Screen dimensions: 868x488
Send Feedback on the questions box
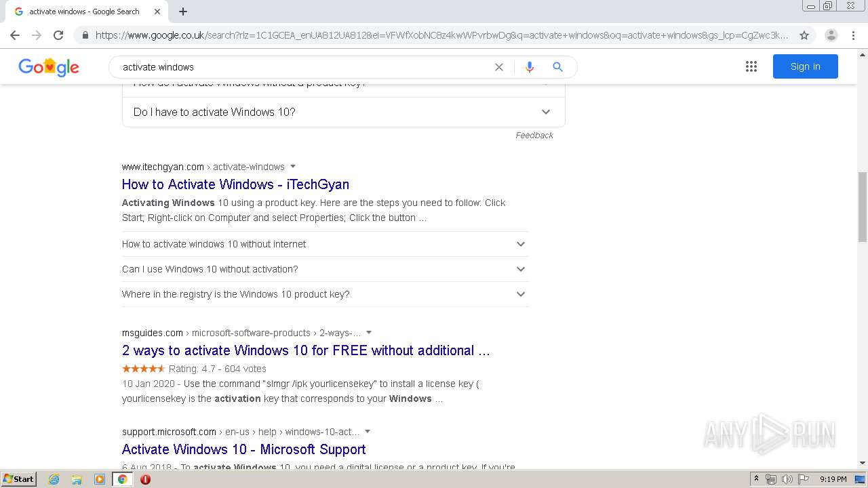pos(534,136)
